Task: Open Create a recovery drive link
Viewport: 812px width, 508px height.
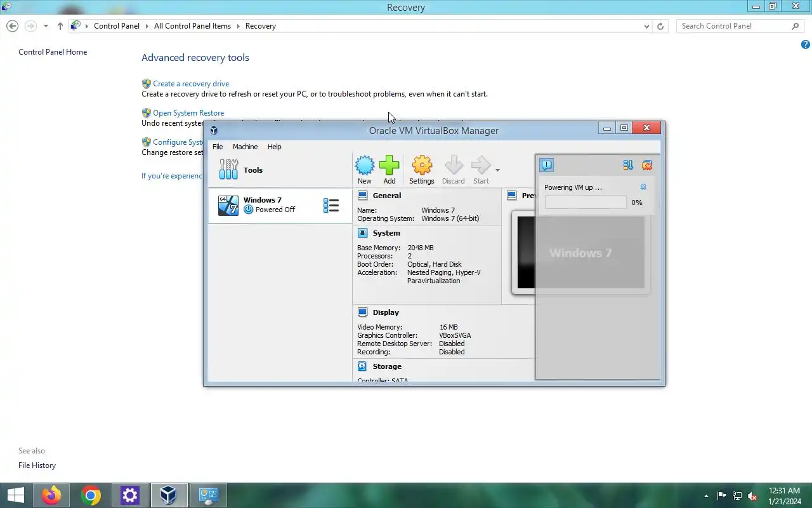Action: point(191,84)
